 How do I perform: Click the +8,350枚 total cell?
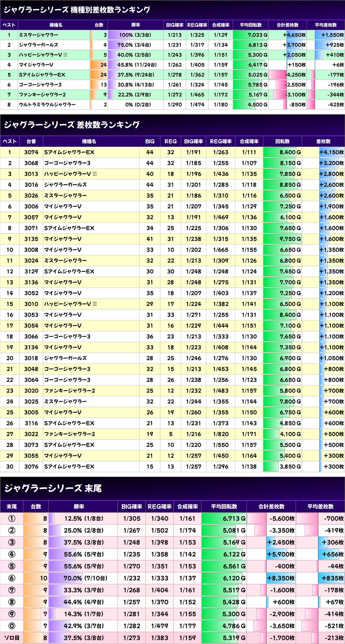point(271,578)
